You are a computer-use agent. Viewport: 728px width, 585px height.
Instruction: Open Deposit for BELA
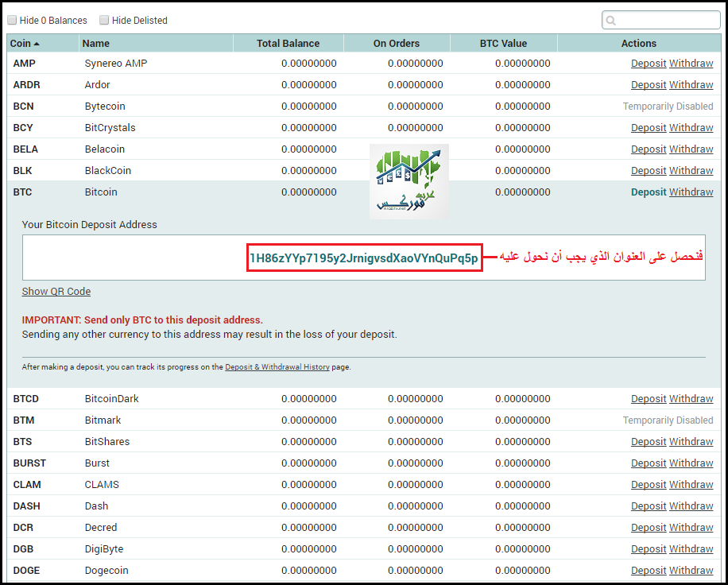tap(649, 149)
